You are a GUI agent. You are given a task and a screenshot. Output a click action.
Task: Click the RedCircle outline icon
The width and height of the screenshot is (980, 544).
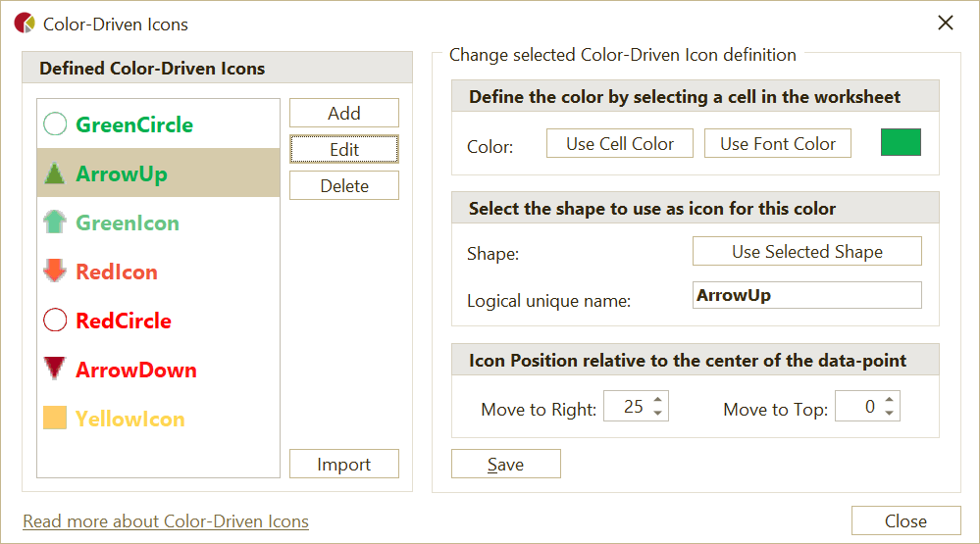pyautogui.click(x=56, y=321)
